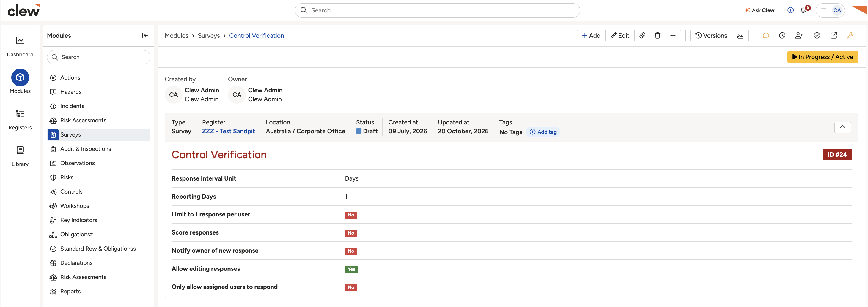Go to Dashboard in left rail
Image resolution: width=868 pixels, height=307 pixels.
pos(20,46)
